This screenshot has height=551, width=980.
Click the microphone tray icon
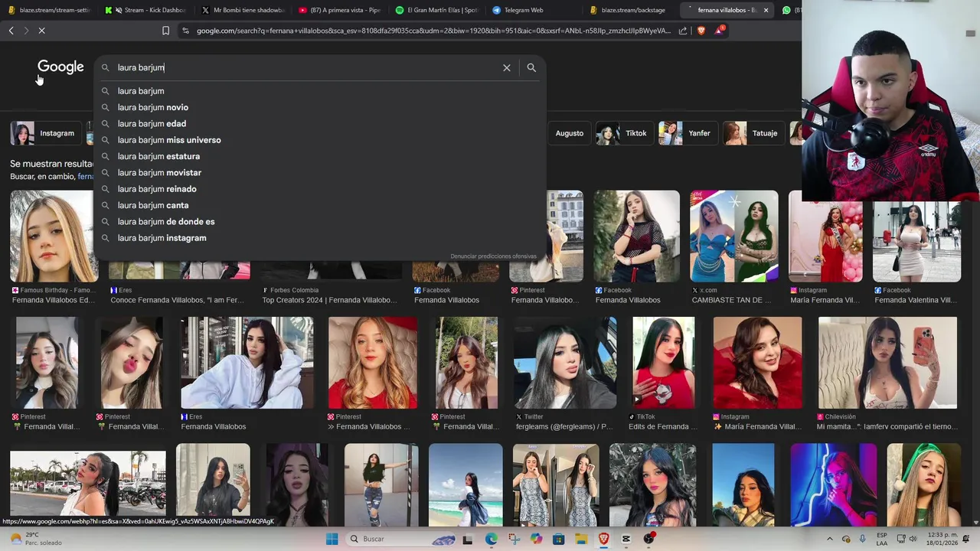[x=863, y=539]
